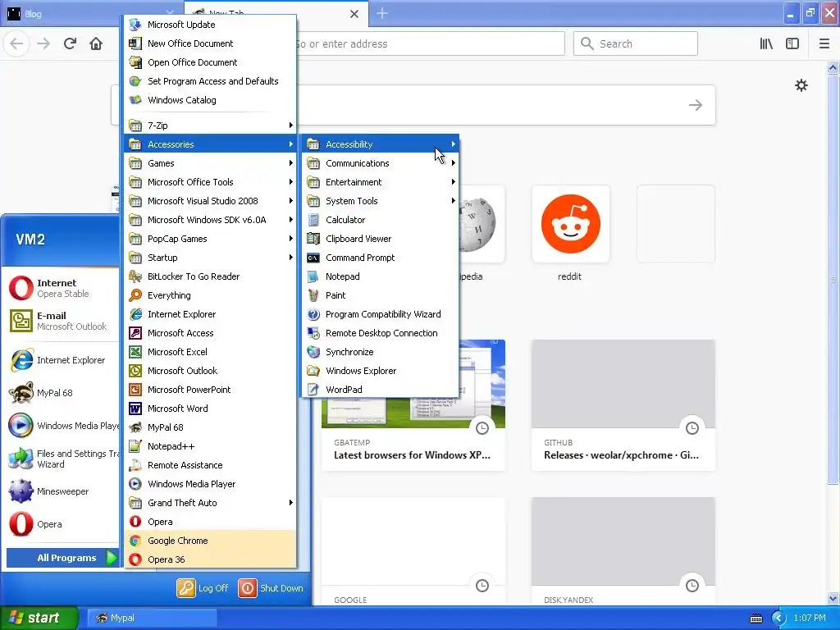Start Notepad from Accessories
Screen dimensions: 840x630
click(x=381, y=276)
